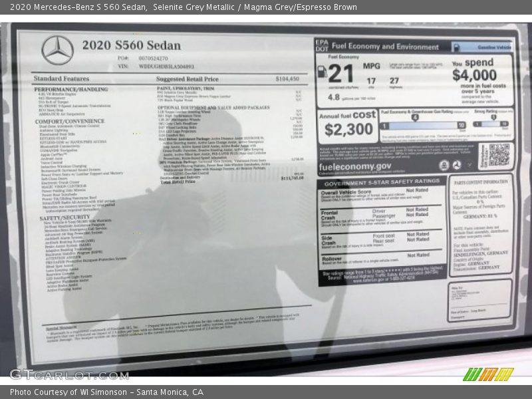Select the fuel pump icon beside the MPG rating

322,71
